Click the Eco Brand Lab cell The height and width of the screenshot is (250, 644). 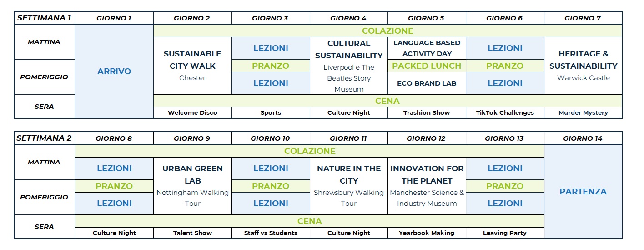tap(427, 83)
